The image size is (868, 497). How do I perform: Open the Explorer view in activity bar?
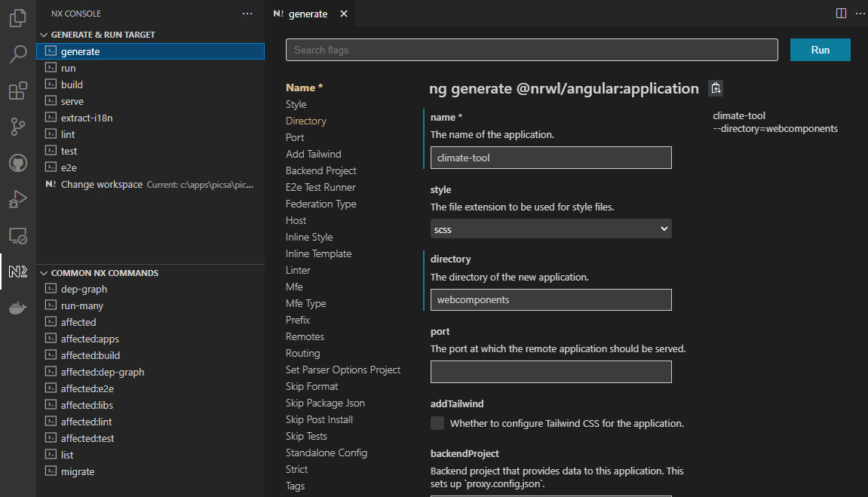pos(18,18)
